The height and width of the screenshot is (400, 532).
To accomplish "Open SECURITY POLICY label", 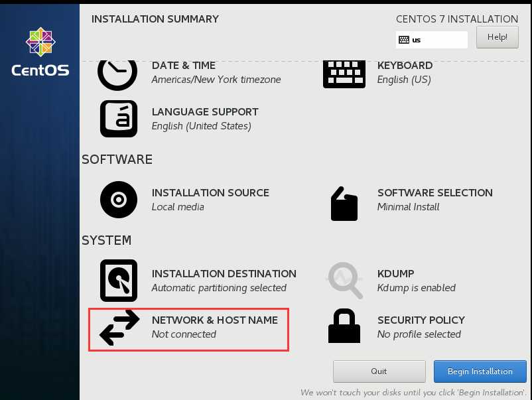I will point(421,320).
